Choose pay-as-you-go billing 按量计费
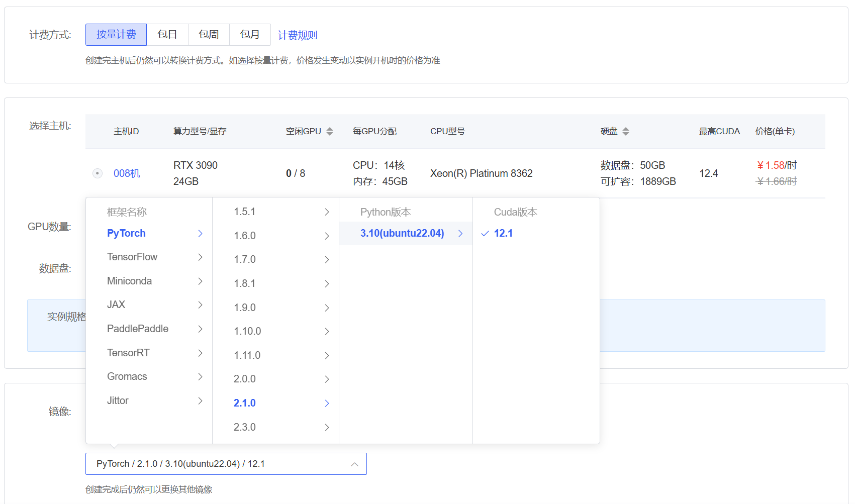Viewport: 855px width, 504px height. click(x=116, y=35)
